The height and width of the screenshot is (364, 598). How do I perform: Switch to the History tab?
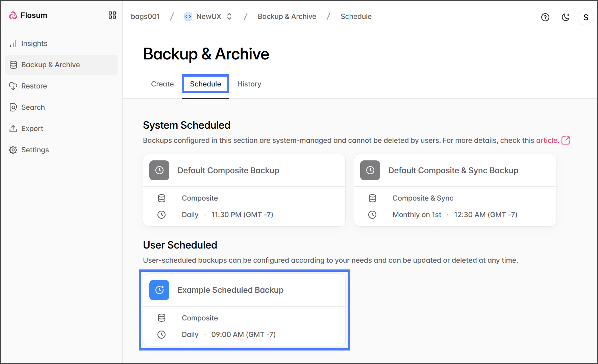pos(249,84)
